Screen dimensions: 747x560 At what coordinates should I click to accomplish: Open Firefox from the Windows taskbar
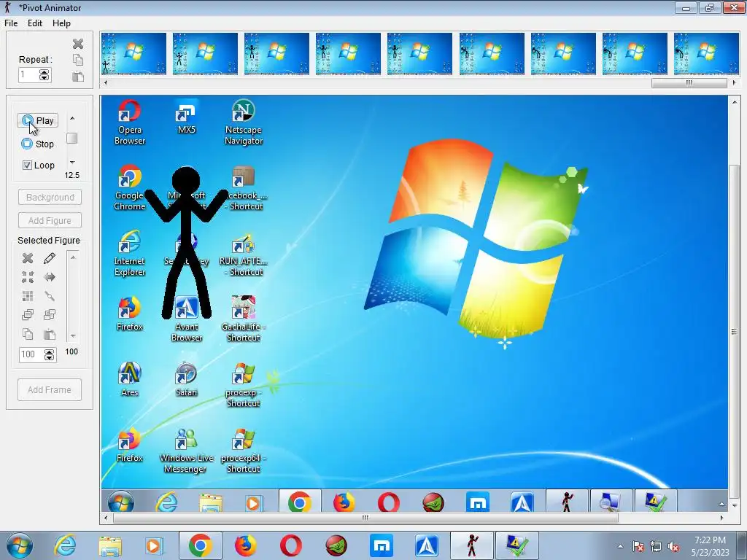(x=245, y=545)
